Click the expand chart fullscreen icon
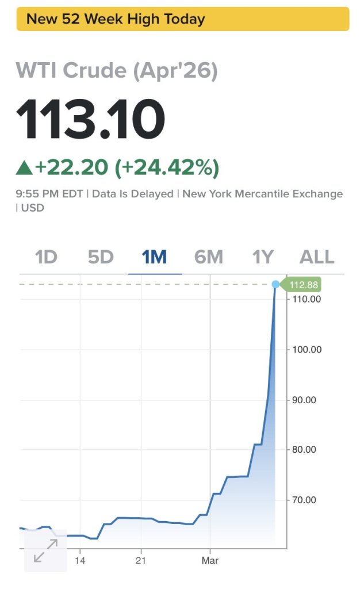This screenshot has width=364, height=589. [x=45, y=551]
